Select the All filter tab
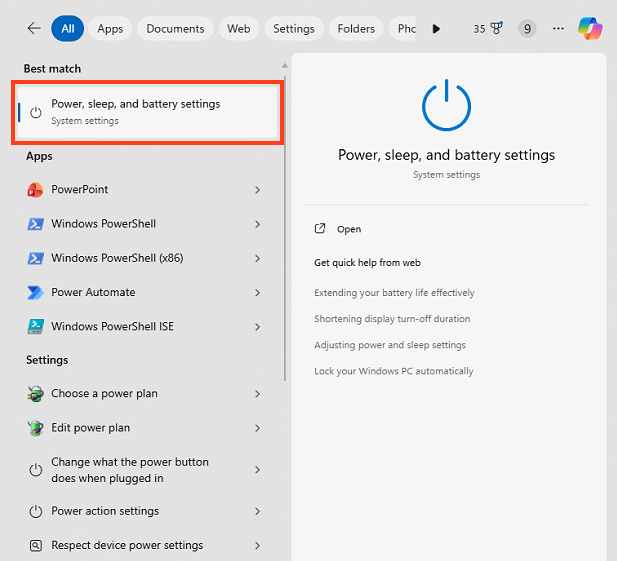 coord(68,29)
